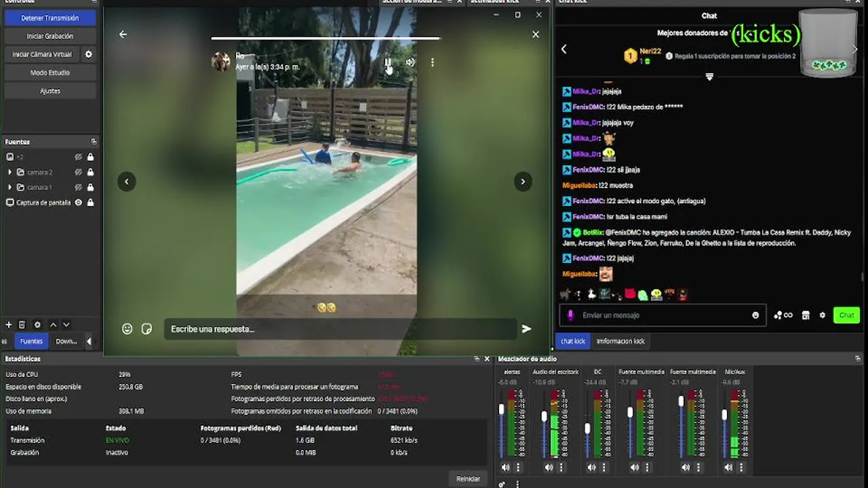Open emoji picker for status reply

pos(127,329)
